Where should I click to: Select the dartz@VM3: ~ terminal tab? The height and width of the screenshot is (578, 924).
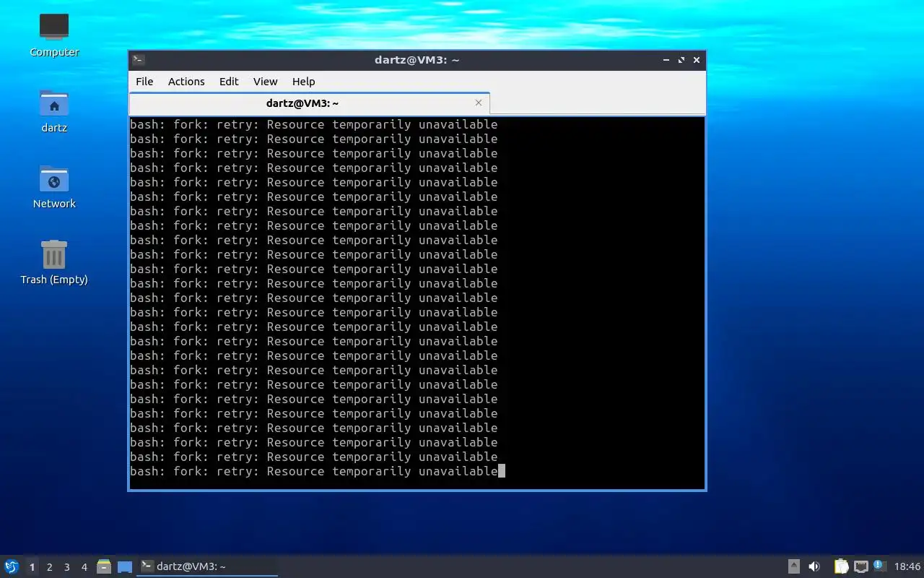(x=309, y=103)
